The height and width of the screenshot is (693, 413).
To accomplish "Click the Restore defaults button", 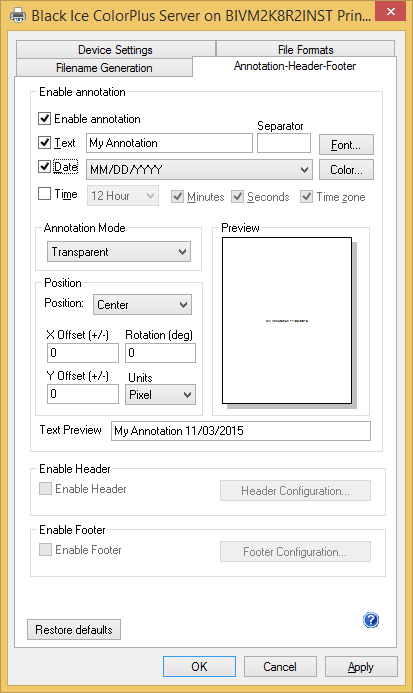I will [x=74, y=629].
